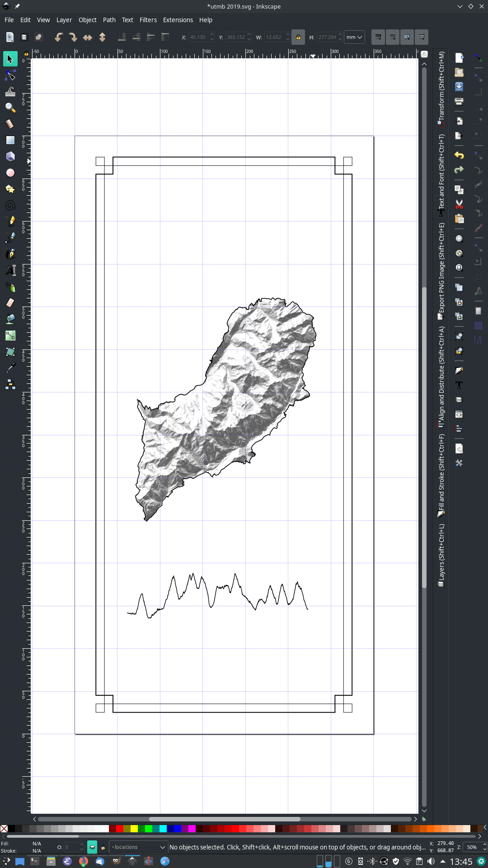Click the Cut scissors icon
The width and height of the screenshot is (488, 868).
[459, 204]
